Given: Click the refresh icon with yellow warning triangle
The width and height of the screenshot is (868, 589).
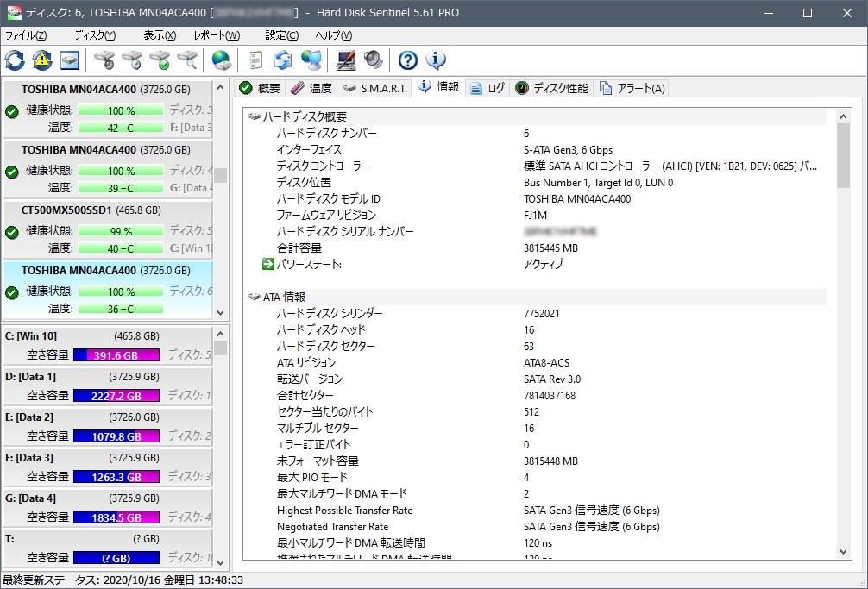Looking at the screenshot, I should 42,60.
